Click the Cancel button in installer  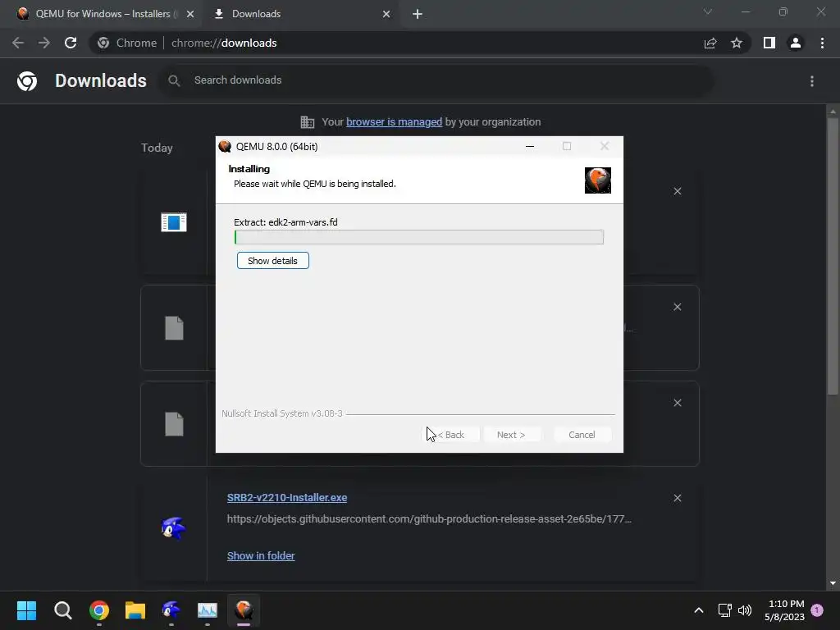582,435
